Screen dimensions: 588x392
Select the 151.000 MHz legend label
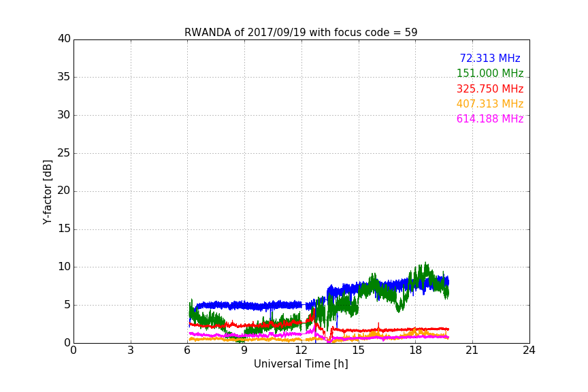coord(490,73)
